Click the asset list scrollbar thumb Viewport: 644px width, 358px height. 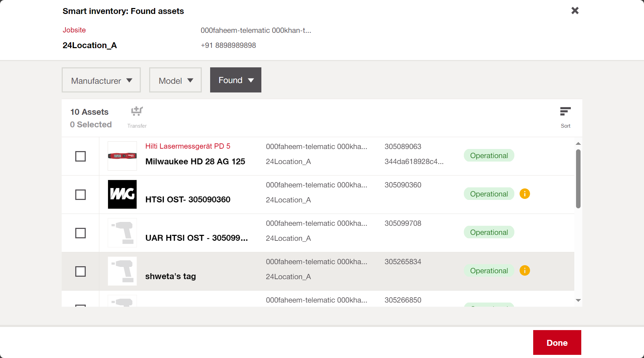[x=578, y=179]
